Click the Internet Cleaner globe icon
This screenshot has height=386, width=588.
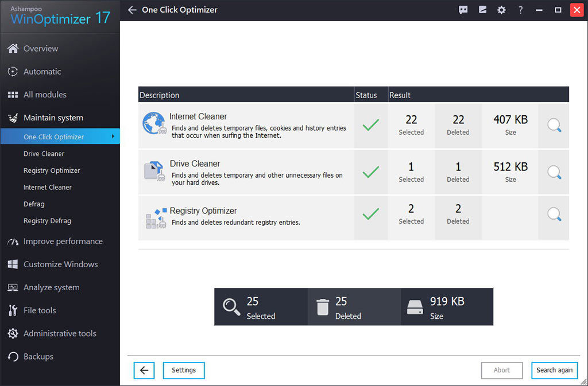point(154,124)
